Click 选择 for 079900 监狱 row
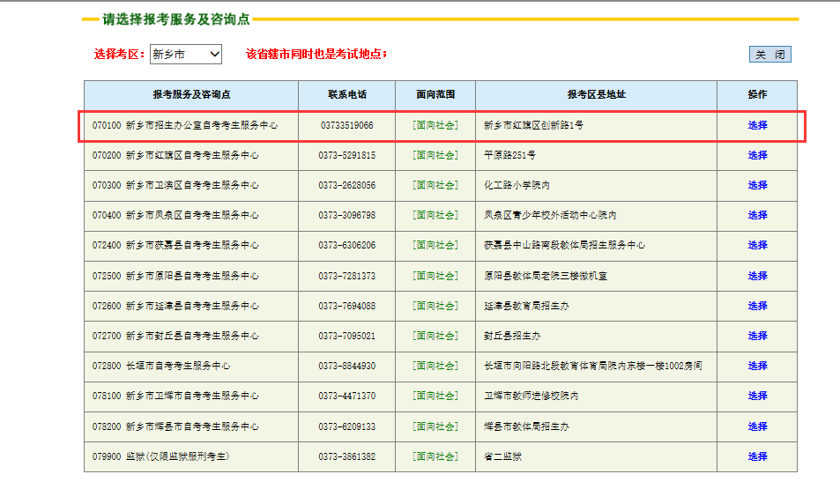840x504 pixels. 757,456
